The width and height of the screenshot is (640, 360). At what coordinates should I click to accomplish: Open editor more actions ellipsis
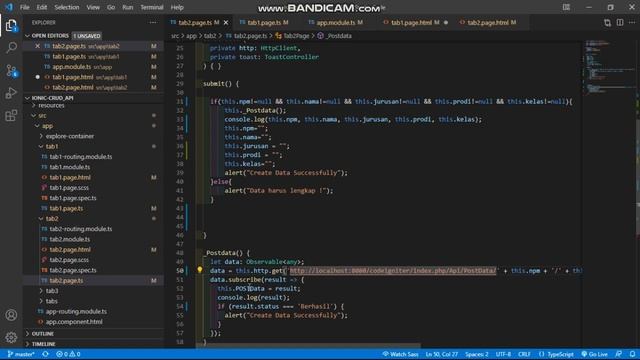(x=631, y=23)
